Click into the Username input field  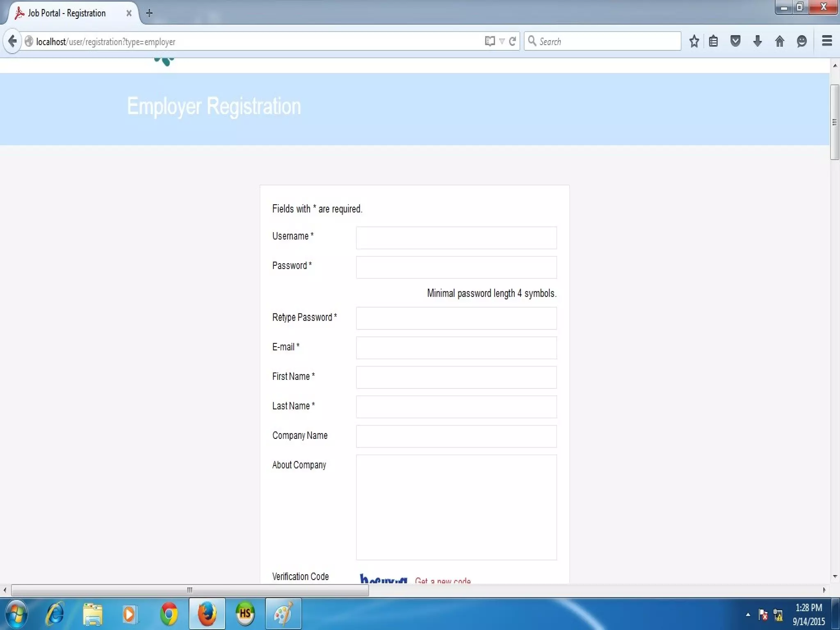(456, 238)
